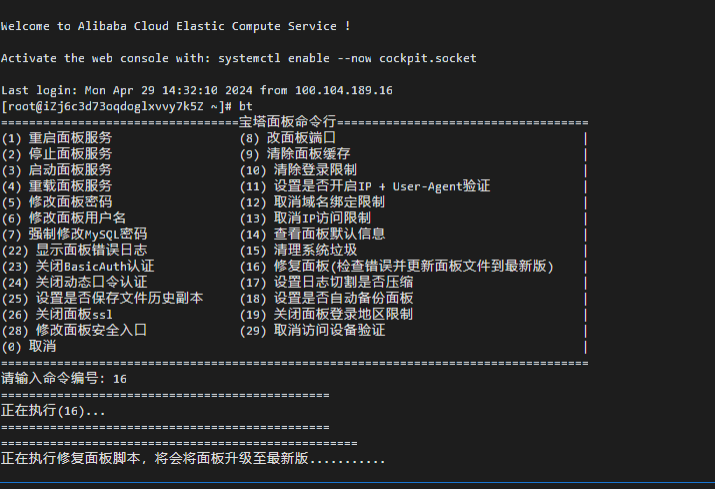Click the "(1) 重启面板服务" menu line
This screenshot has width=715, height=489.
[57, 138]
